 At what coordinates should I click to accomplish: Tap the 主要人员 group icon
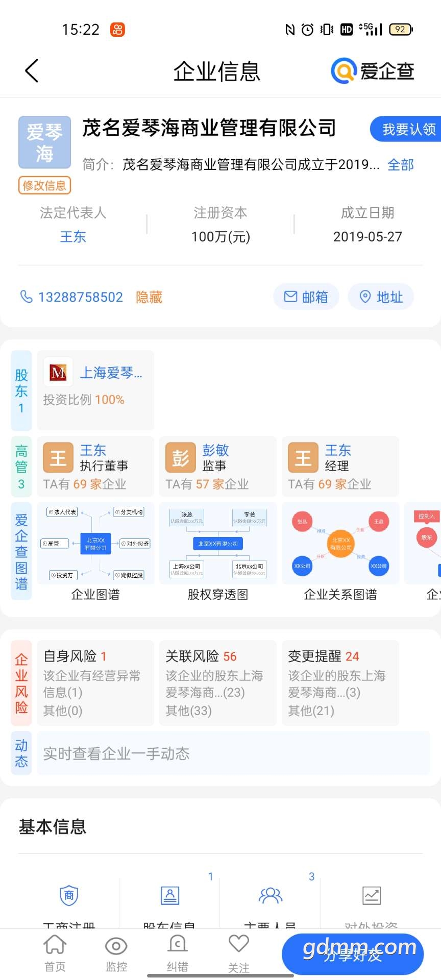coord(271,895)
